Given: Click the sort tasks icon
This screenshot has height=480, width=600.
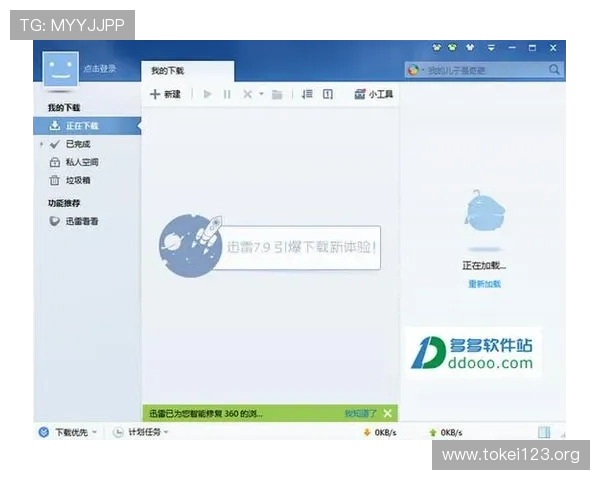Looking at the screenshot, I should click(307, 94).
